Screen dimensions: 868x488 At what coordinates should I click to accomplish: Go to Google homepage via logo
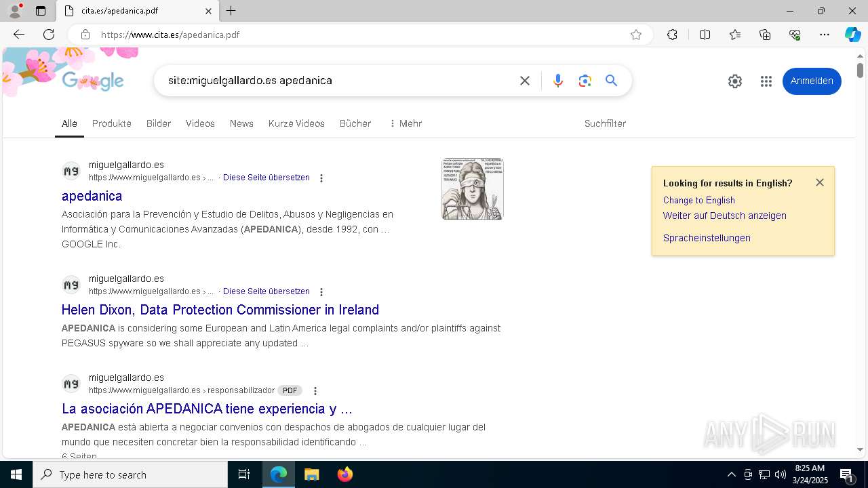point(93,81)
